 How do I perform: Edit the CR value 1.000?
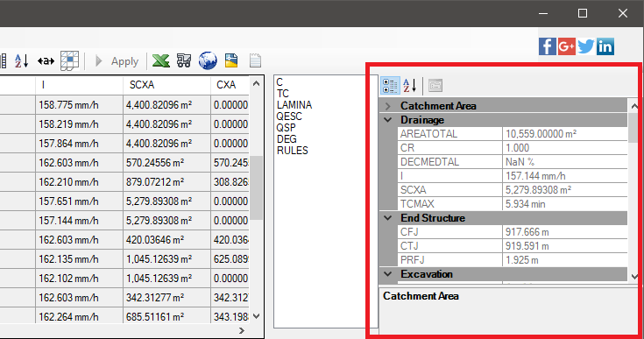point(565,148)
